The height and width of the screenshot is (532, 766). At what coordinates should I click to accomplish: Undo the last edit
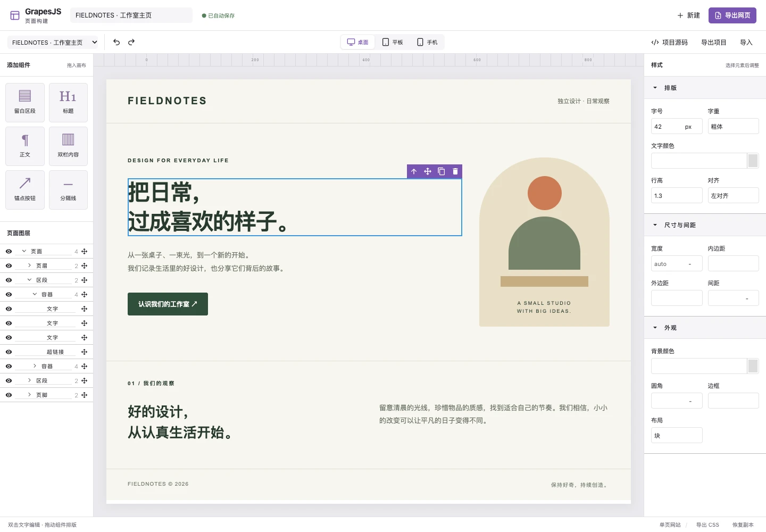pyautogui.click(x=116, y=42)
